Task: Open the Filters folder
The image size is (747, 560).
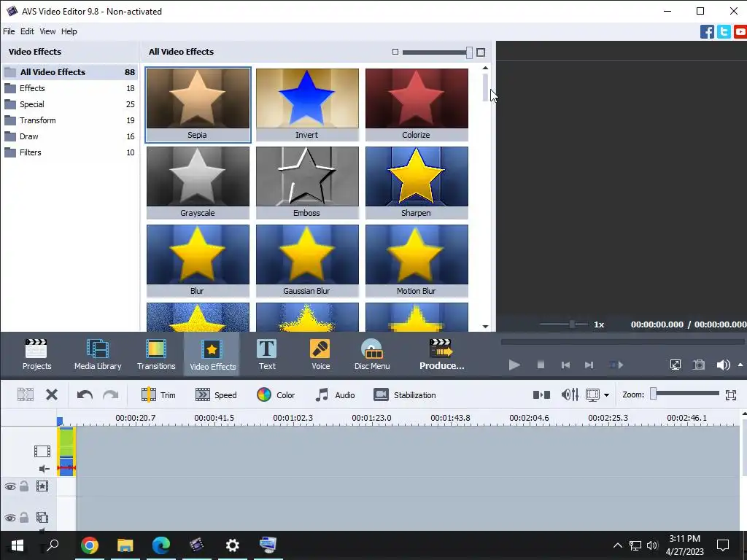Action: (69, 152)
